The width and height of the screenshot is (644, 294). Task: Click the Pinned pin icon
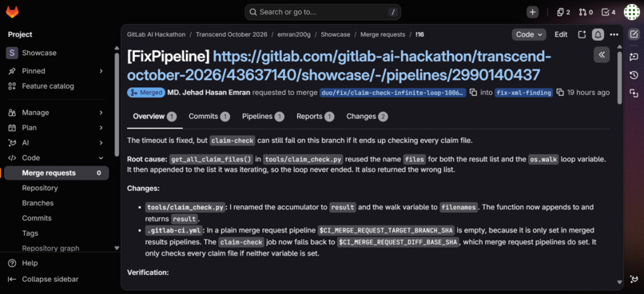pos(12,71)
